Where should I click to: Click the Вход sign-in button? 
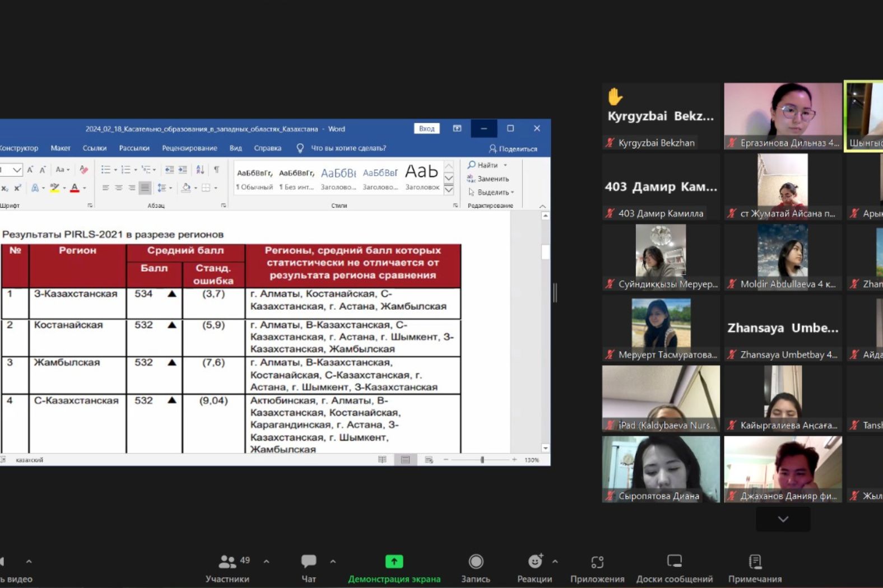click(x=426, y=129)
